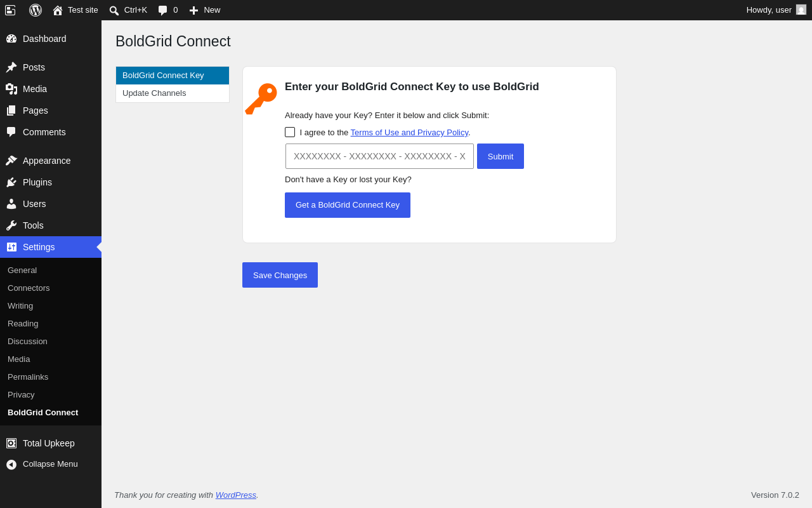Open the Settings menu label
This screenshot has width=812, height=508.
[x=39, y=247]
